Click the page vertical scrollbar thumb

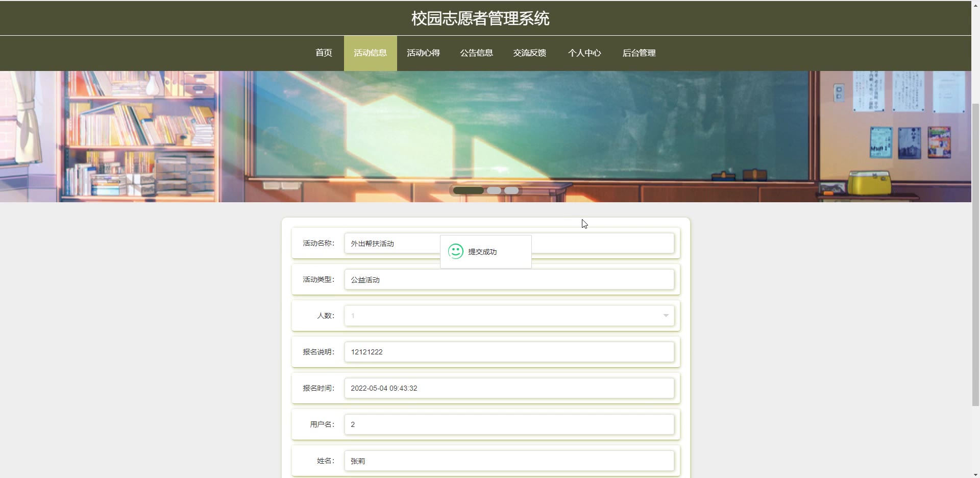[975, 254]
